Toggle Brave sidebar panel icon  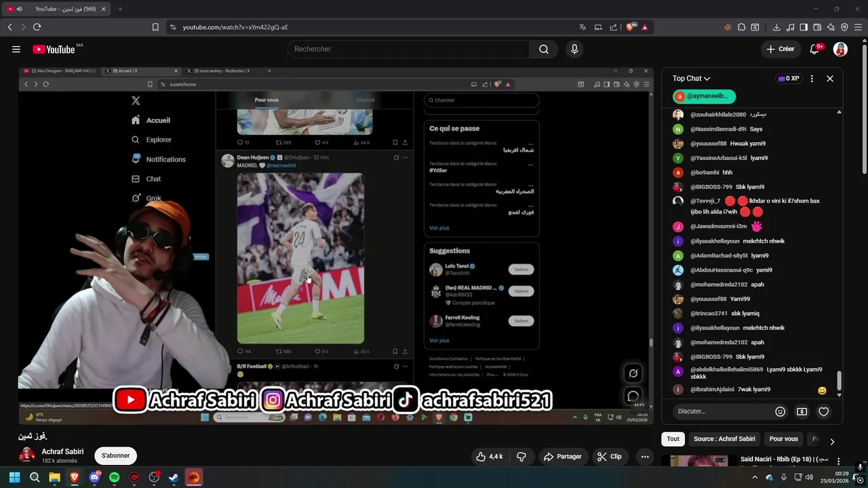pos(804,27)
